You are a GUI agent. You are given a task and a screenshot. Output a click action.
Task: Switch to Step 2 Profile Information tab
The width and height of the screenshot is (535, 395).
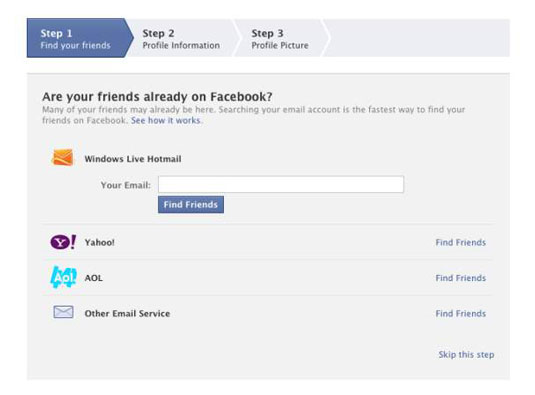click(x=181, y=38)
